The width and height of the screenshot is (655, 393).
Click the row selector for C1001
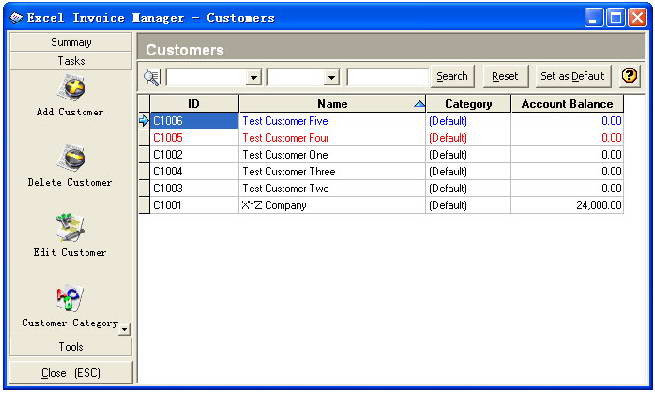point(144,205)
